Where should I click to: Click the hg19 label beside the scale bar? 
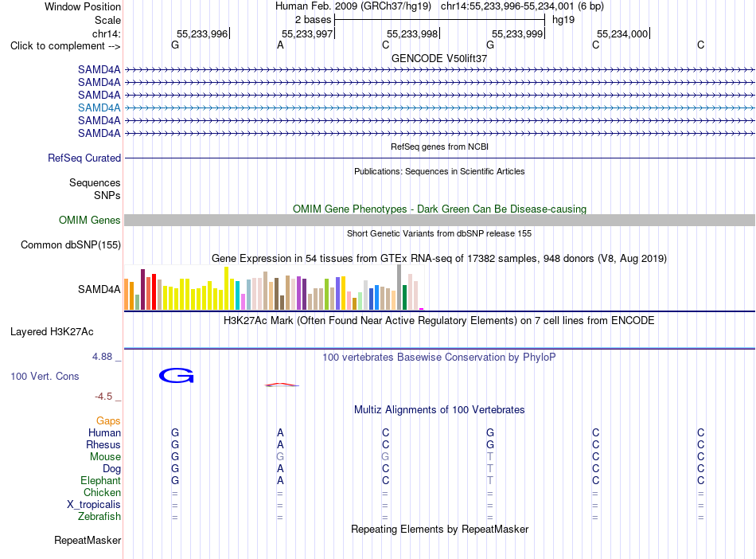(x=563, y=20)
